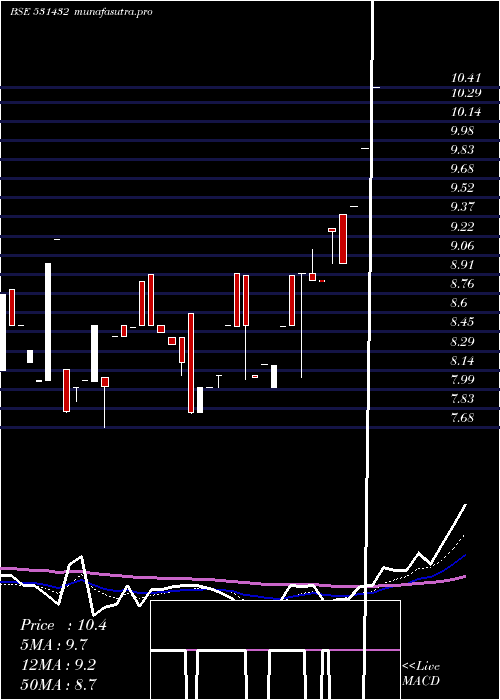This screenshot has height=700, width=500.
Task: Click the tall white candle near left edge
Action: click(x=48, y=322)
